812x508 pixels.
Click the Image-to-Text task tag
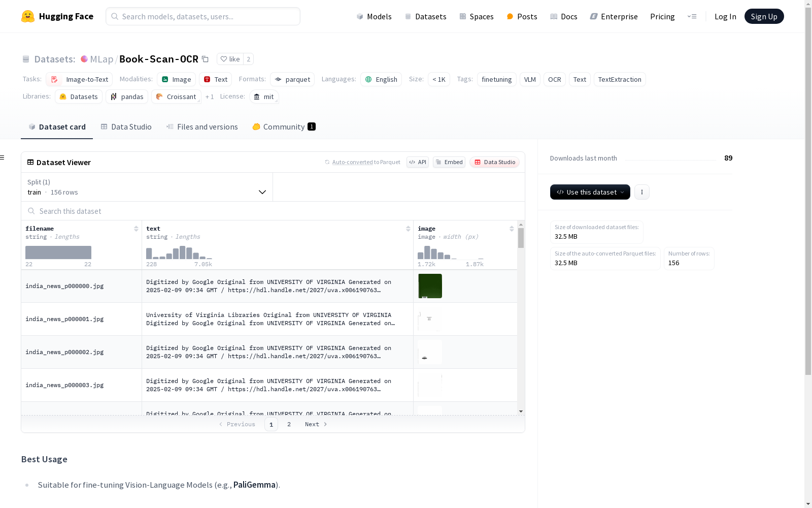pos(79,79)
